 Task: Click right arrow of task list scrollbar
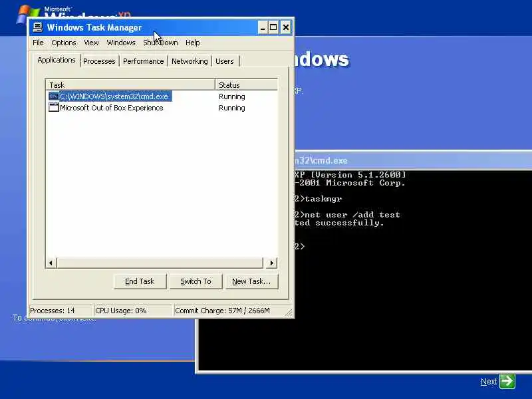(x=272, y=263)
